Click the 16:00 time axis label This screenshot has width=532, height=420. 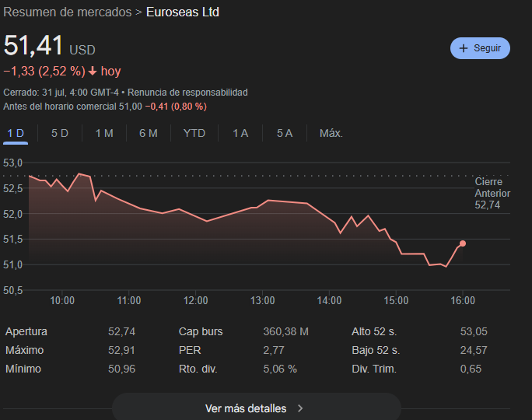pyautogui.click(x=463, y=300)
